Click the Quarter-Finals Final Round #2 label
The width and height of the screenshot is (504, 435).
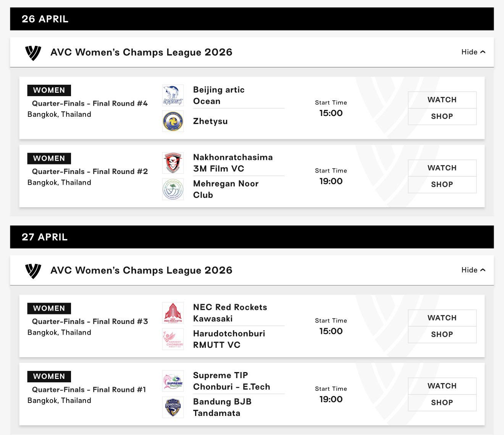pos(90,172)
